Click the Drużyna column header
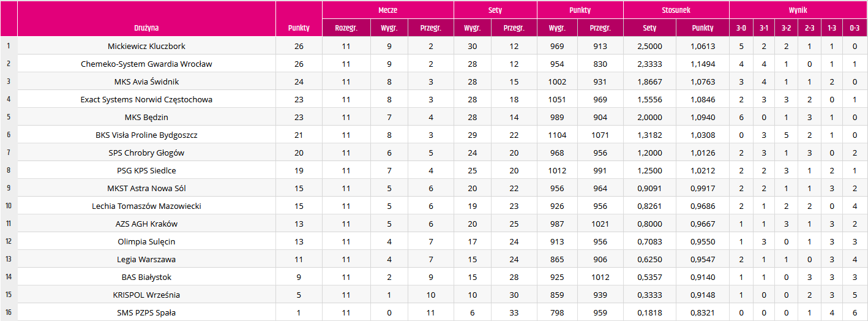 tap(146, 28)
